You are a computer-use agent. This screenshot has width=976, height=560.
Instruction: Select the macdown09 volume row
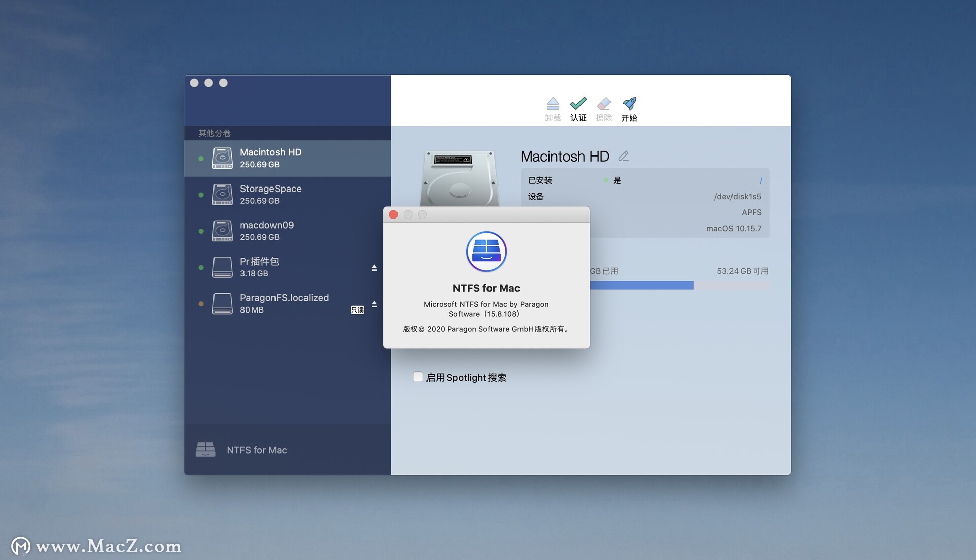288,231
